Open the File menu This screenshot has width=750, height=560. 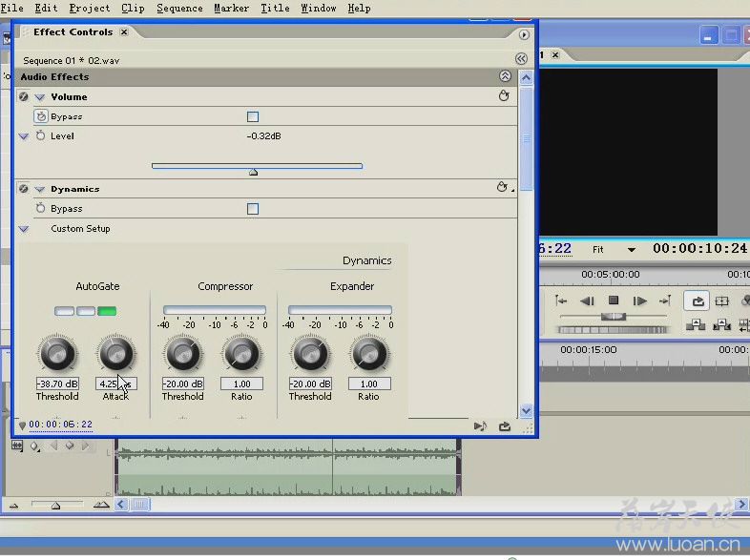(x=12, y=9)
